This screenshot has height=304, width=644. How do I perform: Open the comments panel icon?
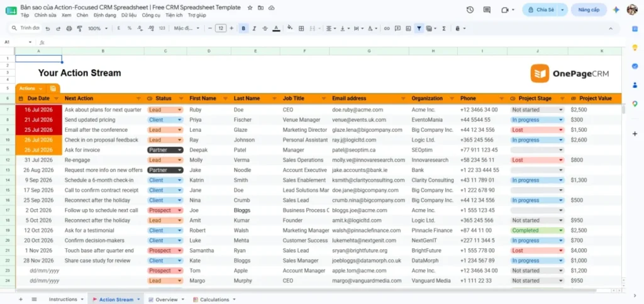click(487, 10)
